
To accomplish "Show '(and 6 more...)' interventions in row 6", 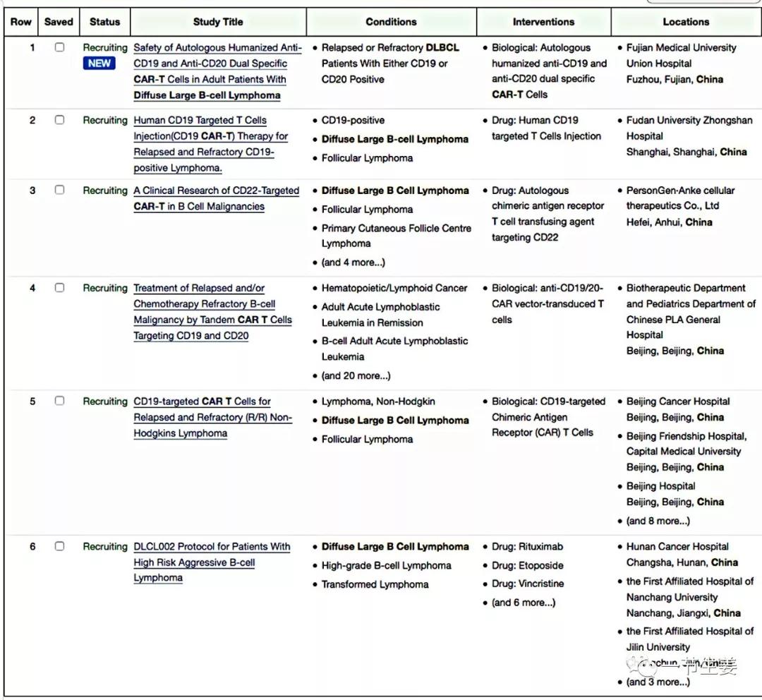I will pyautogui.click(x=523, y=603).
